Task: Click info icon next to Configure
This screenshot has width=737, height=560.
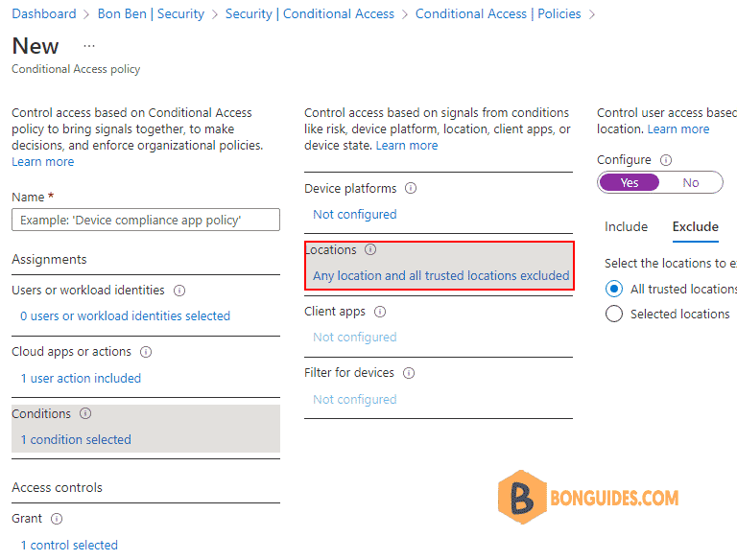Action: (666, 160)
